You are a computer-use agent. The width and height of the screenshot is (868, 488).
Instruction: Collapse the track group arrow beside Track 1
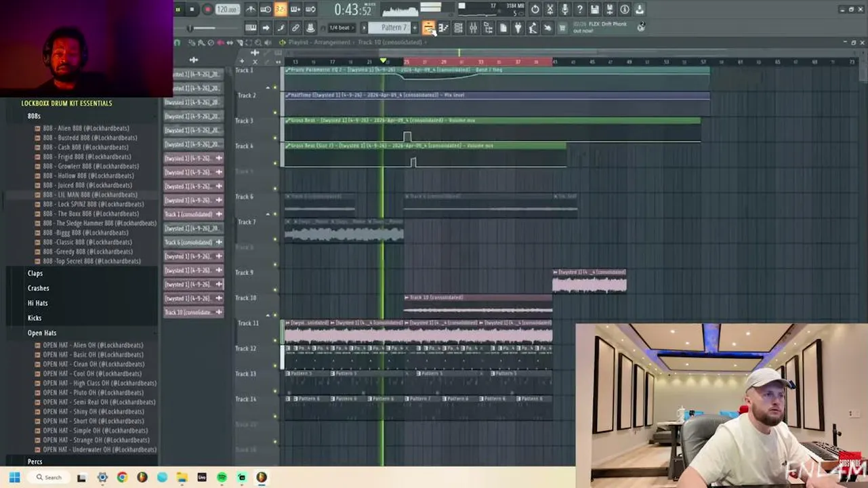(268, 87)
